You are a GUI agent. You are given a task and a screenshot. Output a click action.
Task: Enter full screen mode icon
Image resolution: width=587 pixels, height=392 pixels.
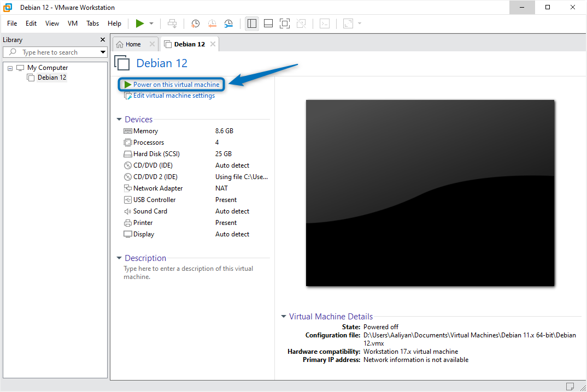point(284,23)
